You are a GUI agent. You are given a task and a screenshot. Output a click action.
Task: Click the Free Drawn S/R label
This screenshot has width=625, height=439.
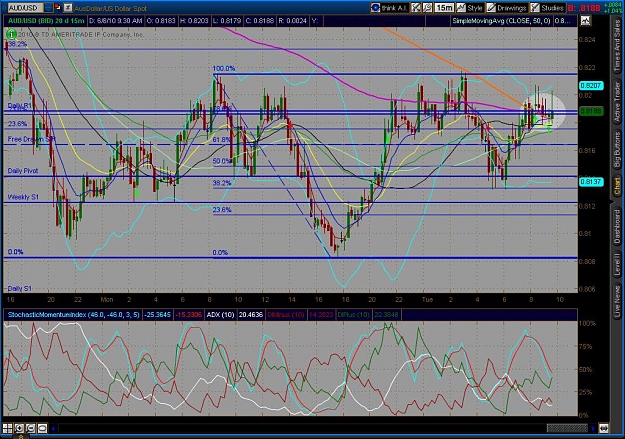point(32,139)
